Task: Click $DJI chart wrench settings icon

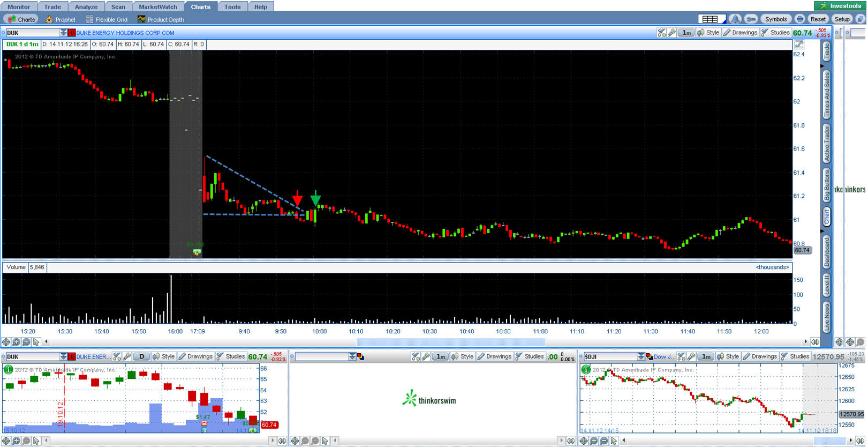Action: point(691,356)
